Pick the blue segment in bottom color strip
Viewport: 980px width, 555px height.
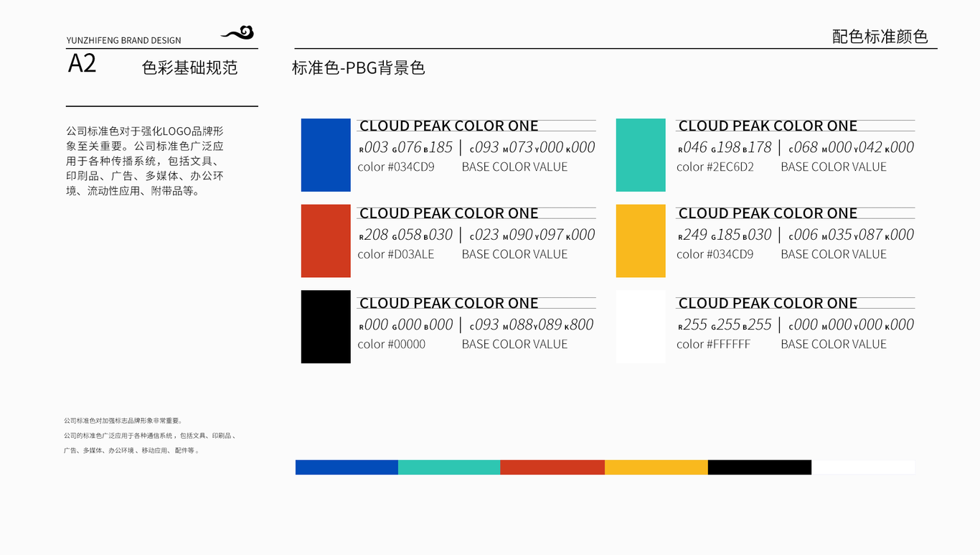point(347,467)
